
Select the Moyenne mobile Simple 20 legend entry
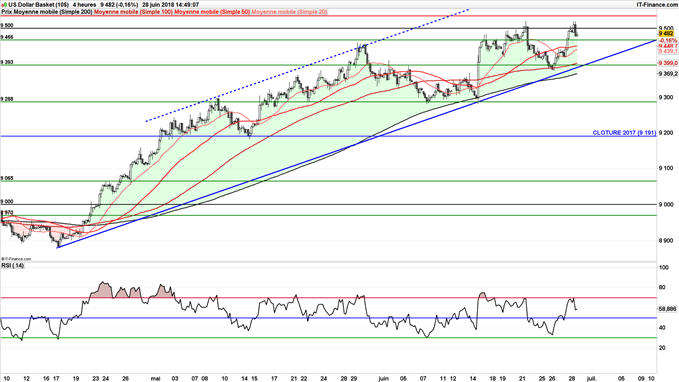[x=289, y=12]
